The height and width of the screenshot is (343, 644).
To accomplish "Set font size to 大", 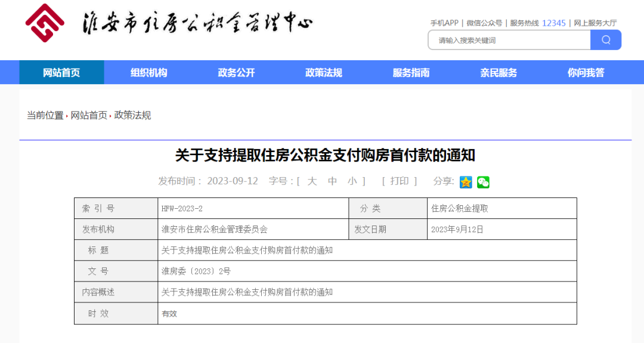I will pyautogui.click(x=312, y=181).
